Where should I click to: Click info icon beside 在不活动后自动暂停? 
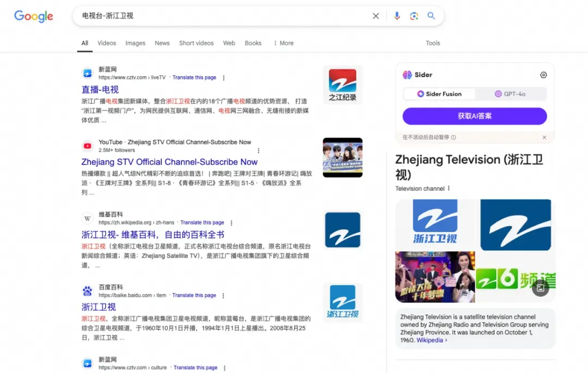(x=454, y=138)
